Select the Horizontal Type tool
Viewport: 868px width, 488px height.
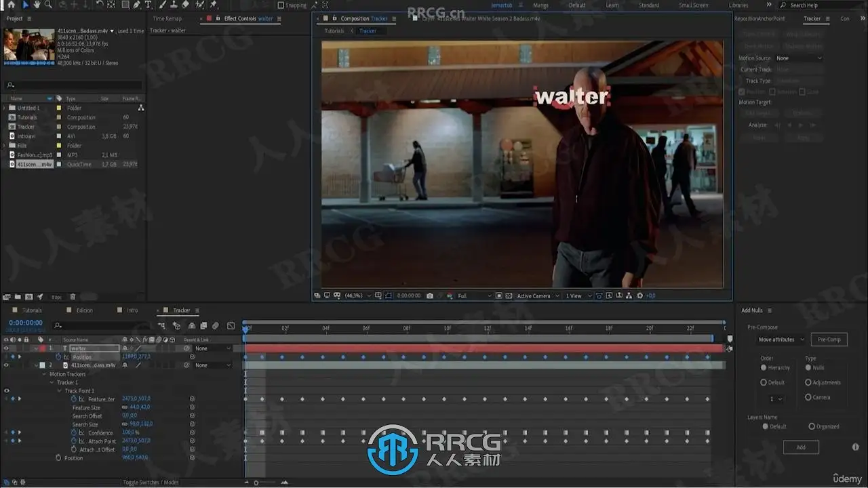pos(148,5)
